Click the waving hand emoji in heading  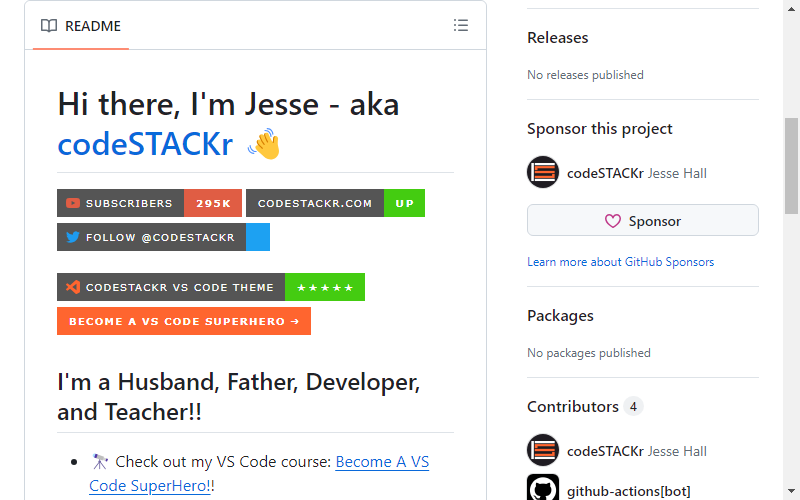264,144
